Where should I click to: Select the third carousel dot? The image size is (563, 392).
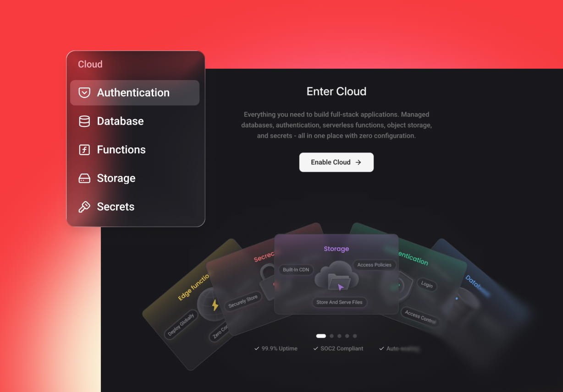coord(340,336)
